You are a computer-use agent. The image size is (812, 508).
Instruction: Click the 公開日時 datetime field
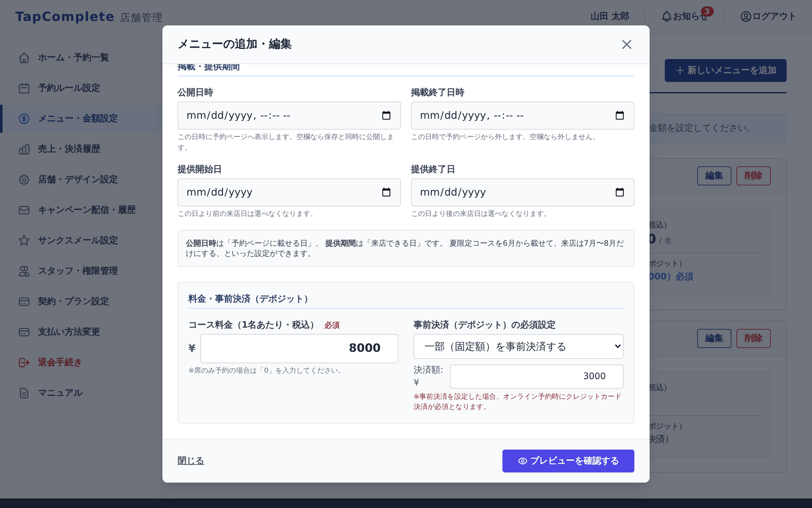(289, 115)
